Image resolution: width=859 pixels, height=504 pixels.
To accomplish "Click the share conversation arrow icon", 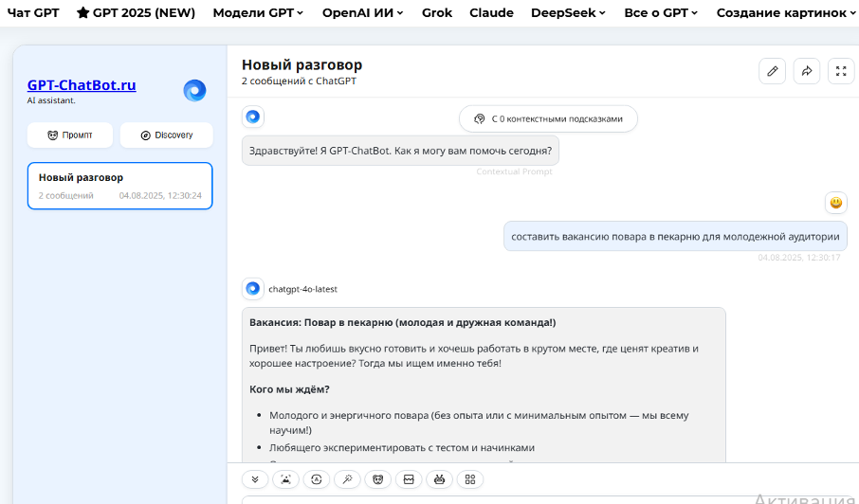I will pos(807,71).
